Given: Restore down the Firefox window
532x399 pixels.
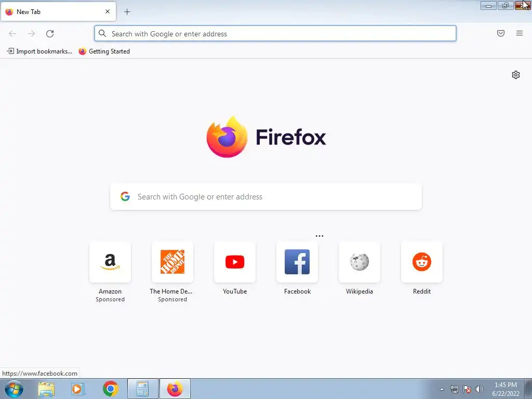Looking at the screenshot, I should pyautogui.click(x=506, y=5).
